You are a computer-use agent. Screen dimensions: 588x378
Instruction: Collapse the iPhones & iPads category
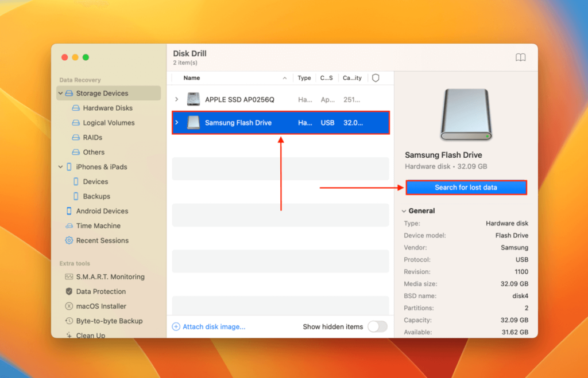pyautogui.click(x=60, y=167)
